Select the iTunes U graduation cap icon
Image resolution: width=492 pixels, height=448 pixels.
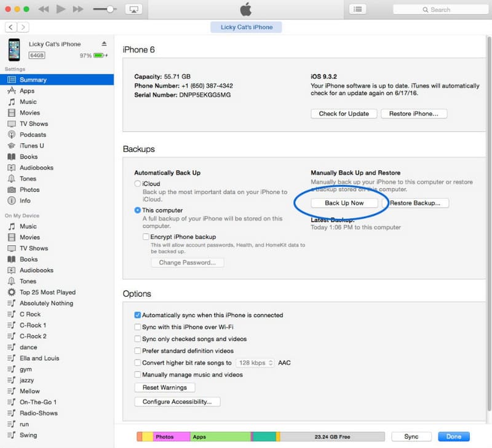coord(12,146)
